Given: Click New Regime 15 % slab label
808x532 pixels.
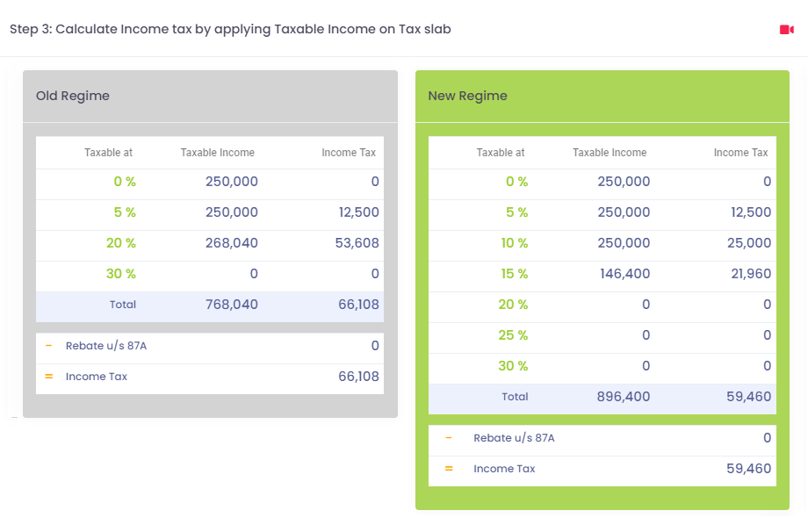Looking at the screenshot, I should [515, 274].
